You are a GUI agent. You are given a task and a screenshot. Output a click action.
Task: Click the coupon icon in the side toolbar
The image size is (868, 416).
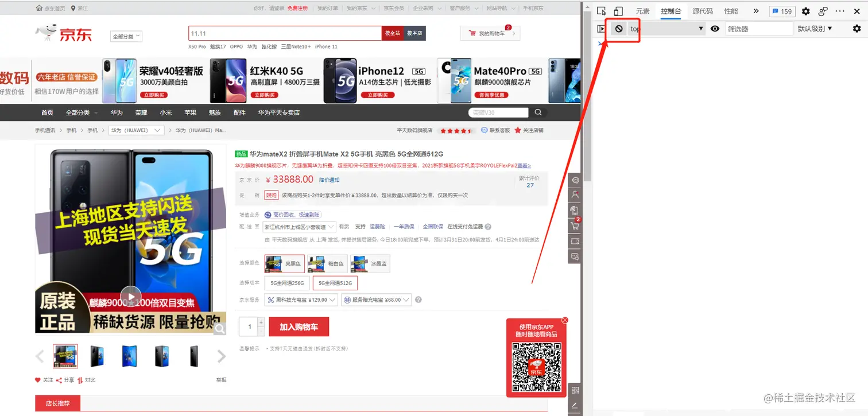click(x=575, y=241)
